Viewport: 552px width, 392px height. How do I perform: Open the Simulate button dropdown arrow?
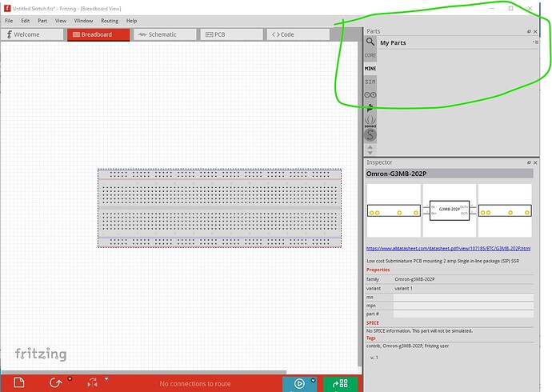click(313, 380)
